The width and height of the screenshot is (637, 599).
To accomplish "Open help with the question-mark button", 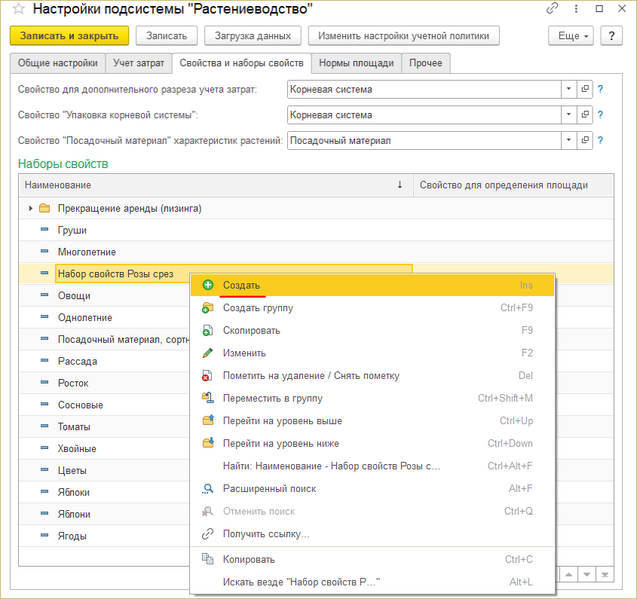I will [611, 36].
